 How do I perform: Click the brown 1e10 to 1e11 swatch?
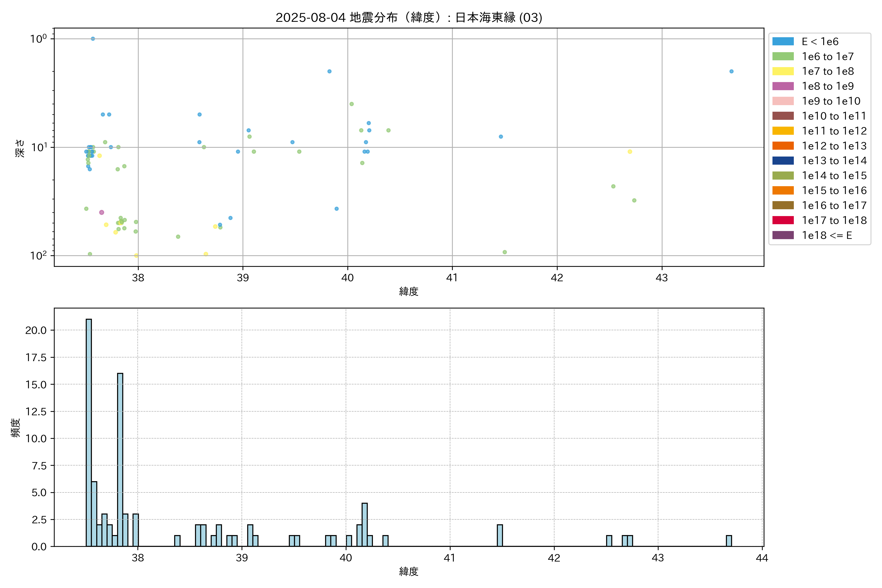point(783,116)
